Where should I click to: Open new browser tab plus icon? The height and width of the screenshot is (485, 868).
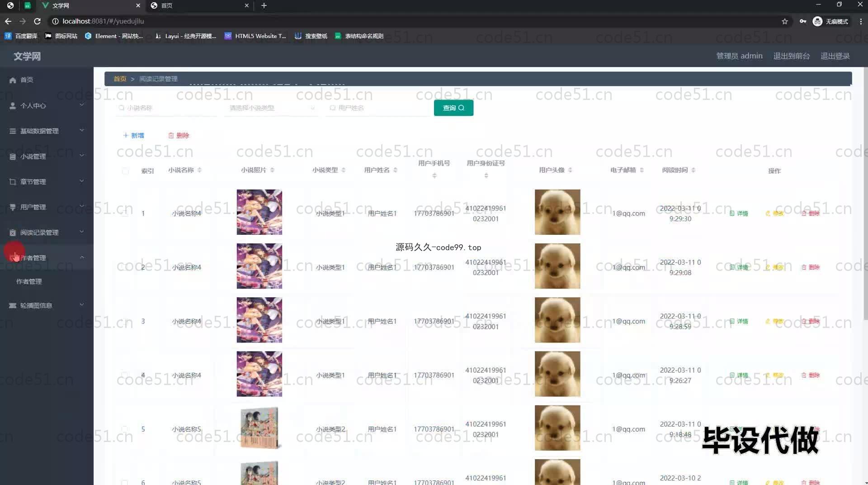[264, 5]
